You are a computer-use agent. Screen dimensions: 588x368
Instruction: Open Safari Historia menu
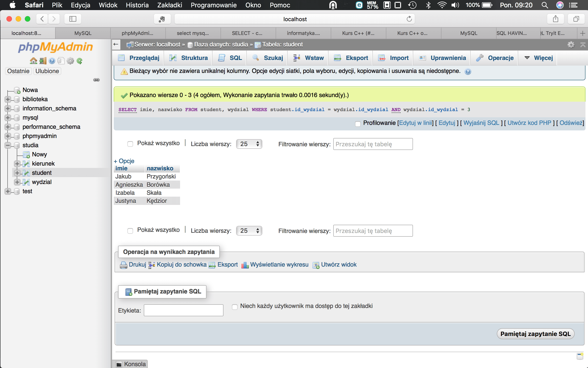137,5
